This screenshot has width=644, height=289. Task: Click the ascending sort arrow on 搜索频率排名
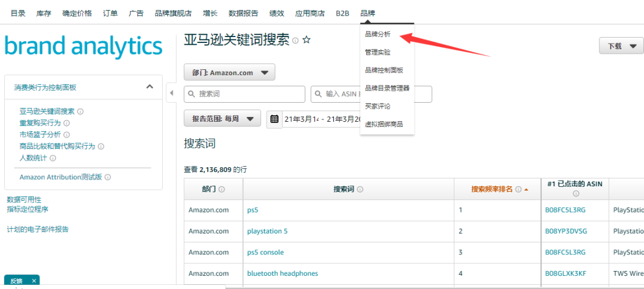(x=526, y=189)
